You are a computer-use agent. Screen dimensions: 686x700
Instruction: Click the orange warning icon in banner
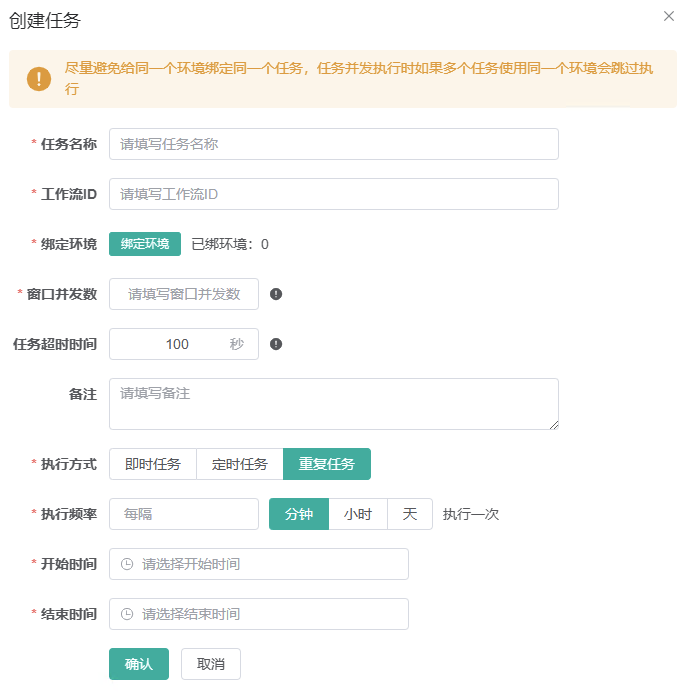39,79
